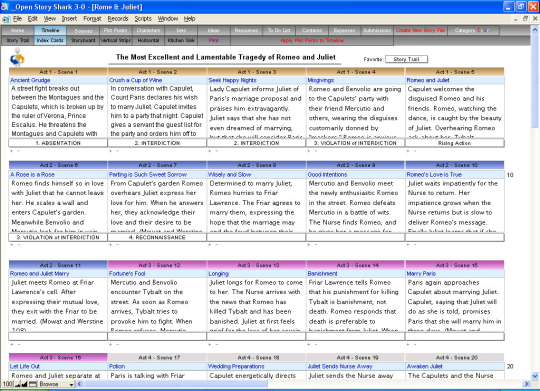This screenshot has height=391, width=540.
Task: Switch to Kitchen Sink view
Action: (181, 40)
